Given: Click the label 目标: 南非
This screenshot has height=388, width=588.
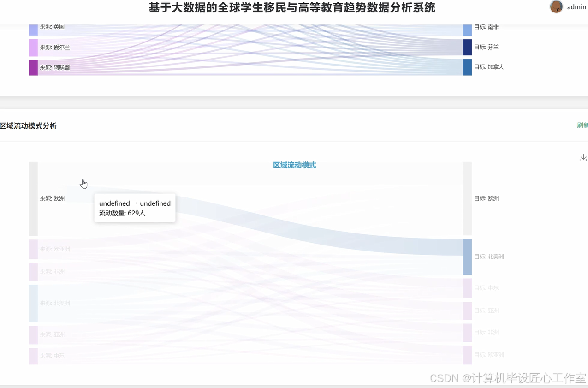Looking at the screenshot, I should point(486,27).
